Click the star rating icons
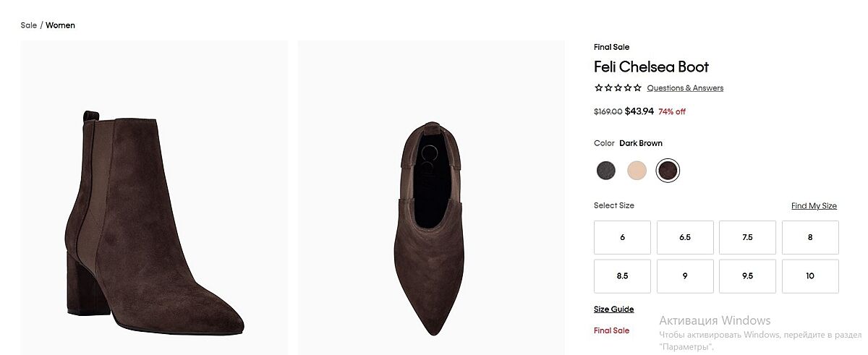The height and width of the screenshot is (355, 868). point(618,88)
